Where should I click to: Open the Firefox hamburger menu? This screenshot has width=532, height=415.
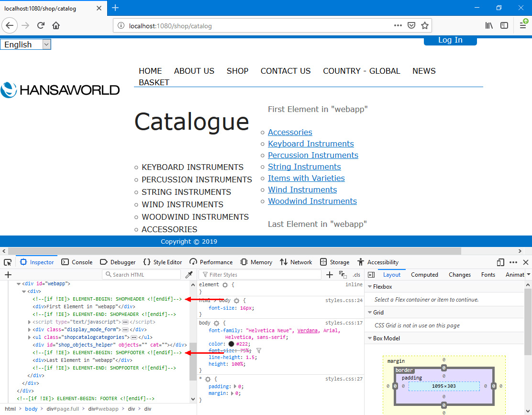pos(523,25)
